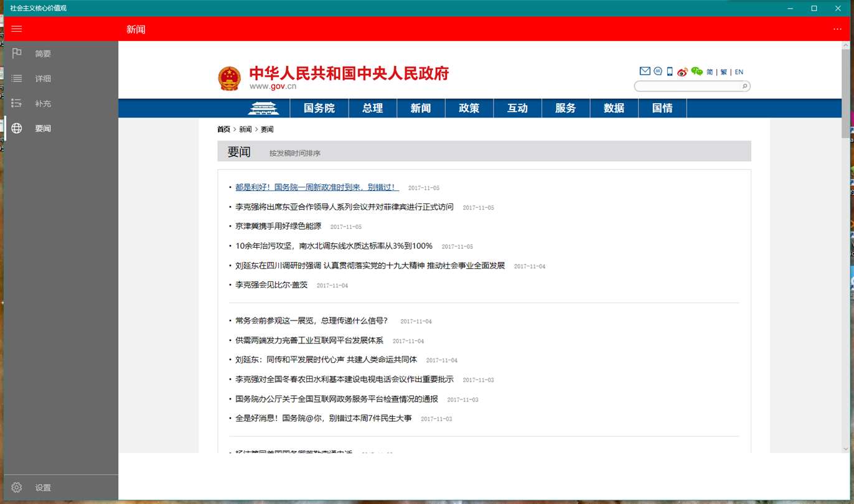Open the more options ellipsis menu

point(837,29)
